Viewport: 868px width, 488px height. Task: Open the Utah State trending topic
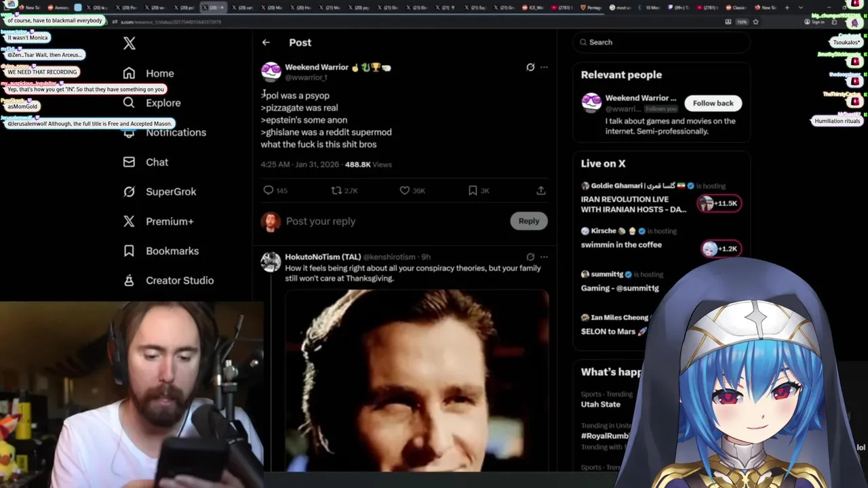pos(601,404)
